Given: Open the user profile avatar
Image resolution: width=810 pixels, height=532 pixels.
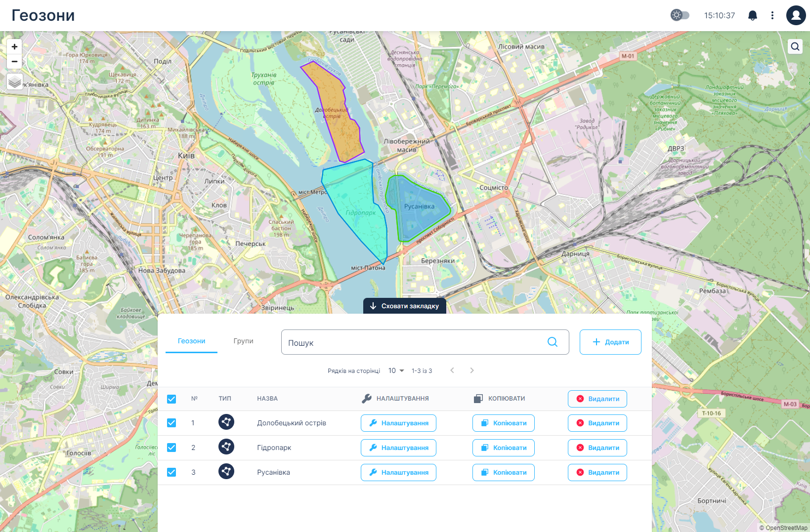Looking at the screenshot, I should (796, 15).
